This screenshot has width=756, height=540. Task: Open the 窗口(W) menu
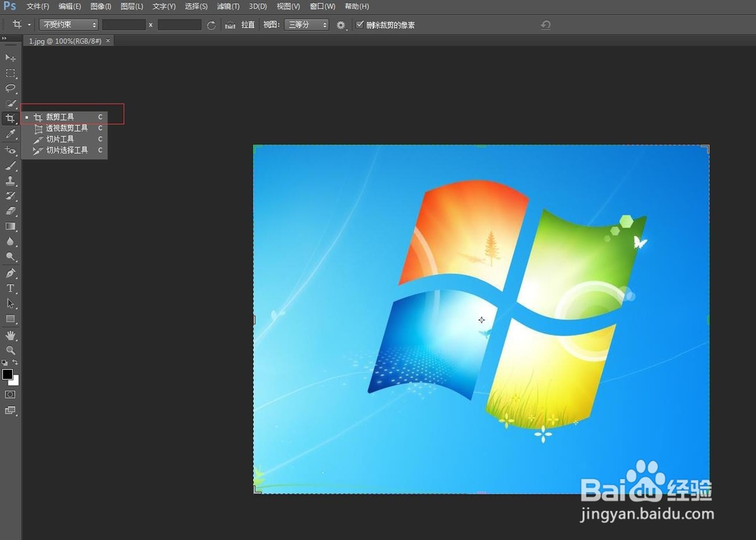[323, 6]
